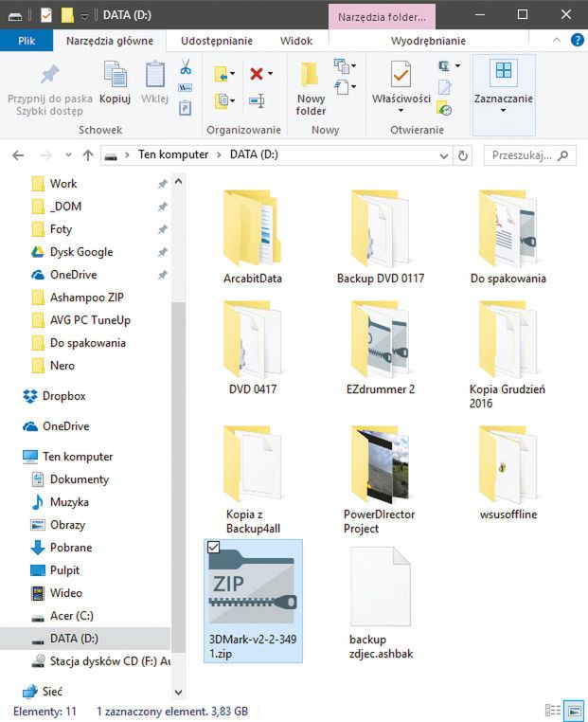Click DATA (D:) in address breadcrumb

254,154
